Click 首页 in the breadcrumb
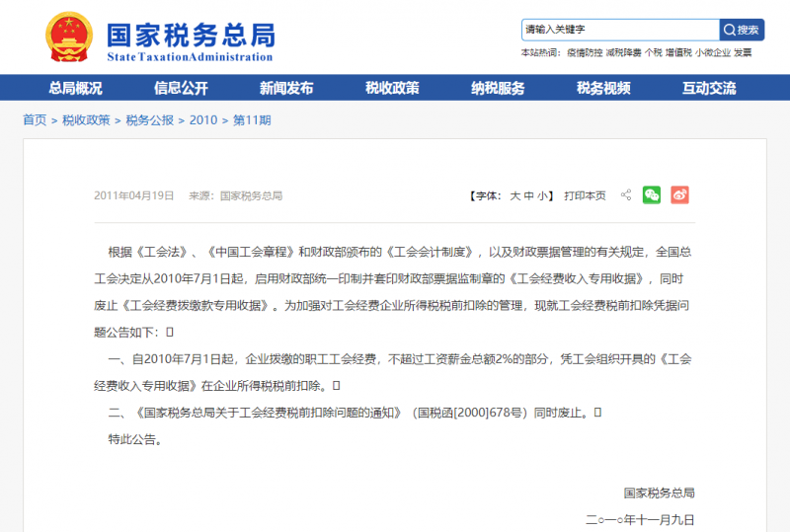Image resolution: width=790 pixels, height=532 pixels. point(35,120)
